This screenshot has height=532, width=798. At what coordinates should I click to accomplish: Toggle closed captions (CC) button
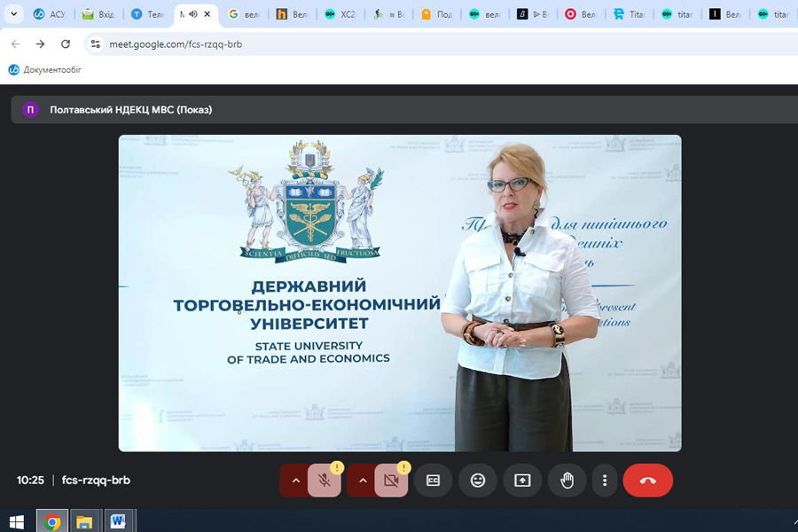click(x=433, y=480)
